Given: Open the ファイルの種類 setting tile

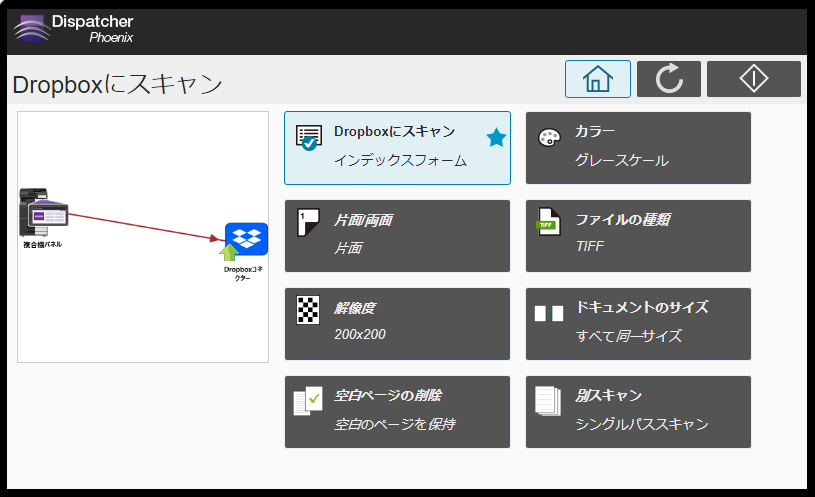Looking at the screenshot, I should (638, 236).
